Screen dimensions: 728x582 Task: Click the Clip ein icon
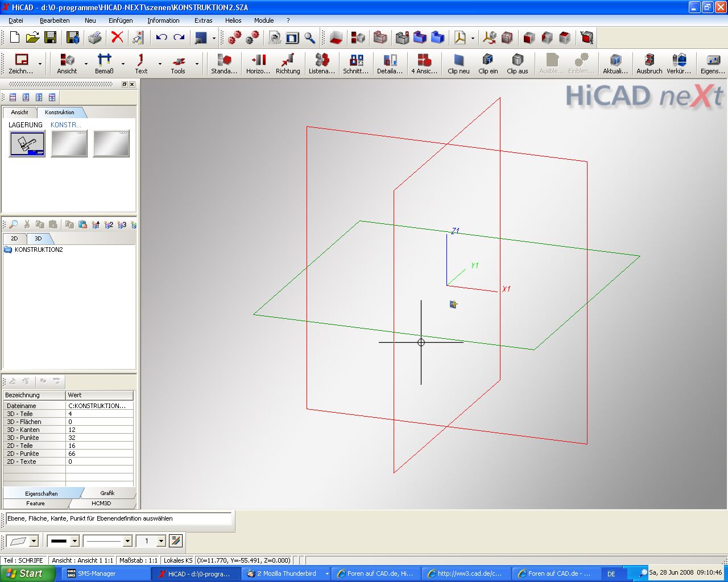(488, 64)
